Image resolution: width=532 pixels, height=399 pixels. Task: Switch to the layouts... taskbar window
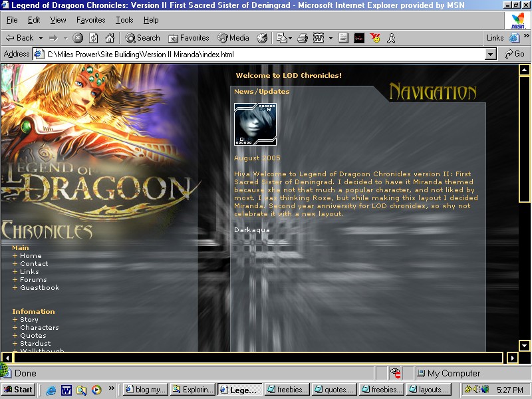click(429, 390)
